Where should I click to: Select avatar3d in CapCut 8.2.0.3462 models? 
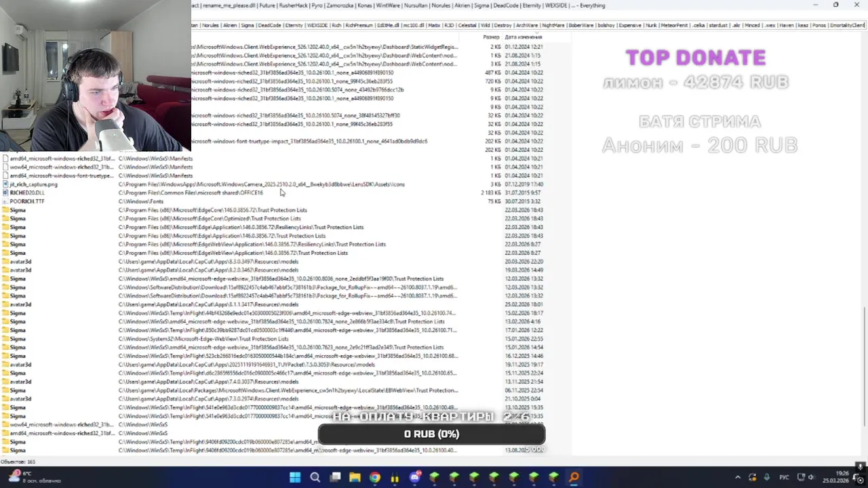click(20, 270)
